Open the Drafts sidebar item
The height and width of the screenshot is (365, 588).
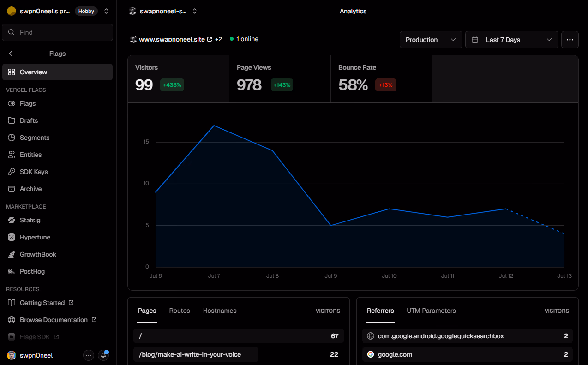(58, 120)
